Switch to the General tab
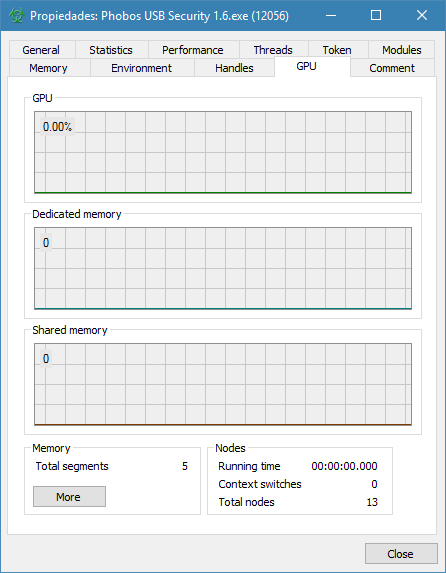The image size is (446, 573). (x=41, y=50)
